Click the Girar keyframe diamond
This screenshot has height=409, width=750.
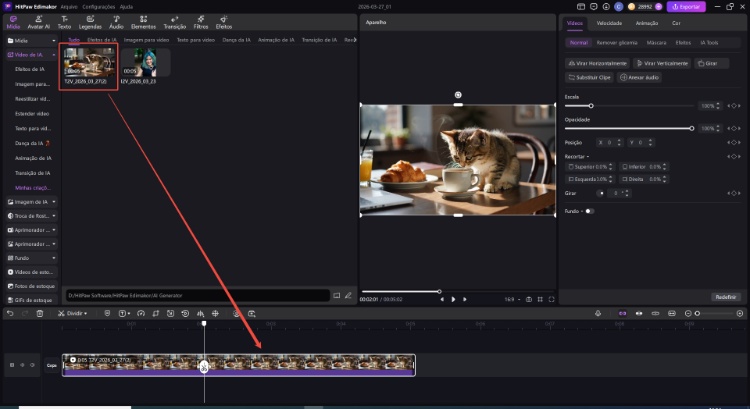click(x=734, y=193)
